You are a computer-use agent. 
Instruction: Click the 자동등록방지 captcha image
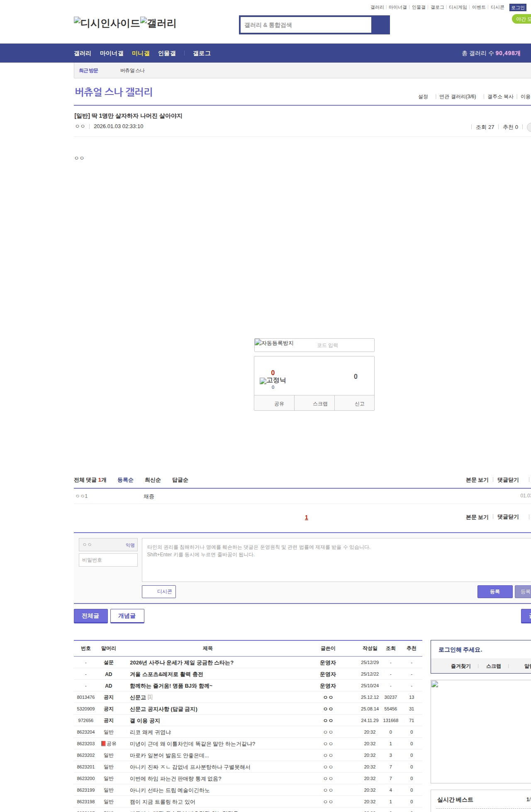274,343
